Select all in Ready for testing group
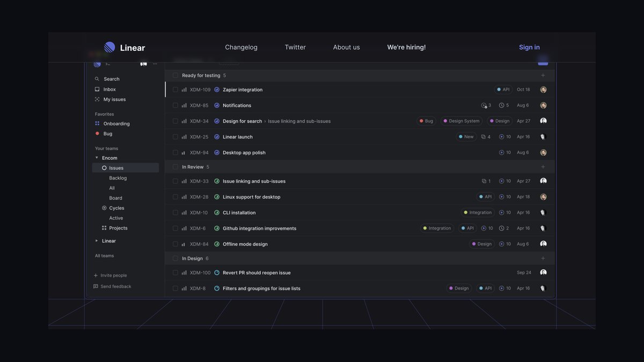The height and width of the screenshot is (362, 644). point(175,76)
